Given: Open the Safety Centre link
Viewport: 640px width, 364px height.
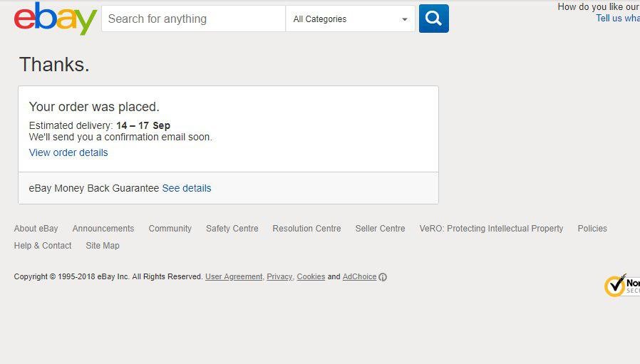Looking at the screenshot, I should (x=232, y=229).
